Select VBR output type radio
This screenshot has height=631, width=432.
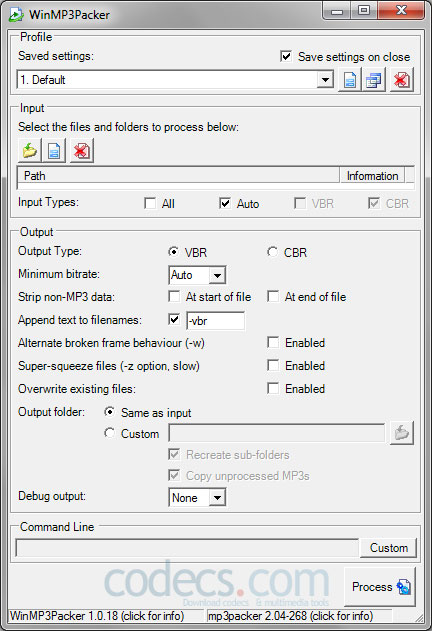[173, 252]
